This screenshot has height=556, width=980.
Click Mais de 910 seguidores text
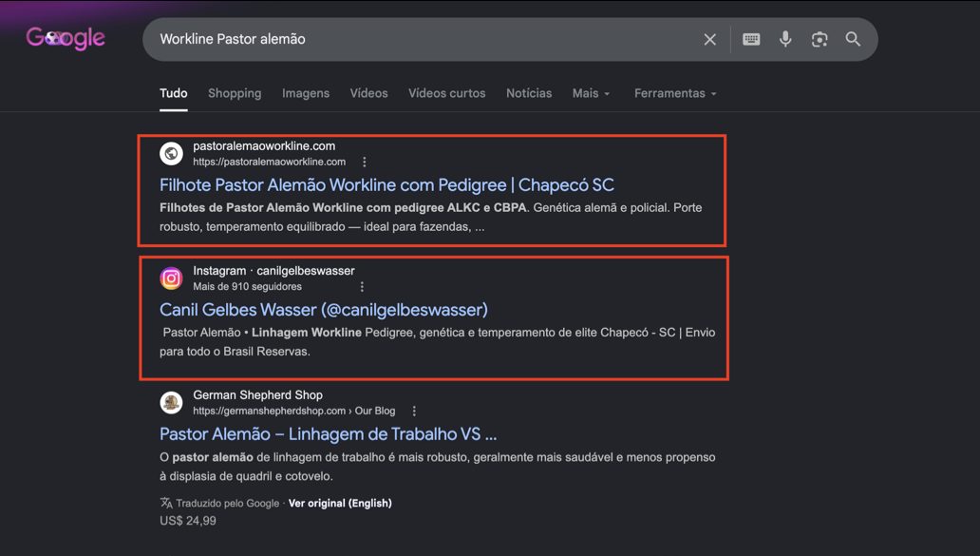pos(248,286)
